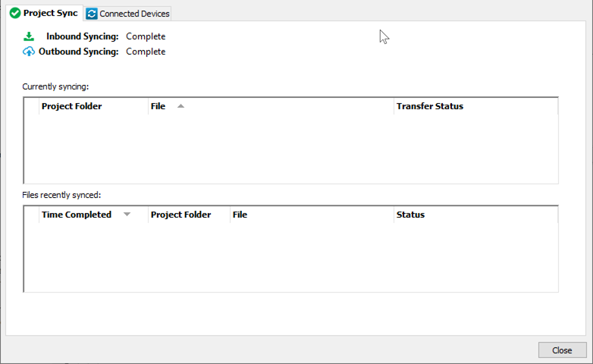Click the green Inbound Syncing download icon
Screen dimensions: 593x364
point(29,36)
